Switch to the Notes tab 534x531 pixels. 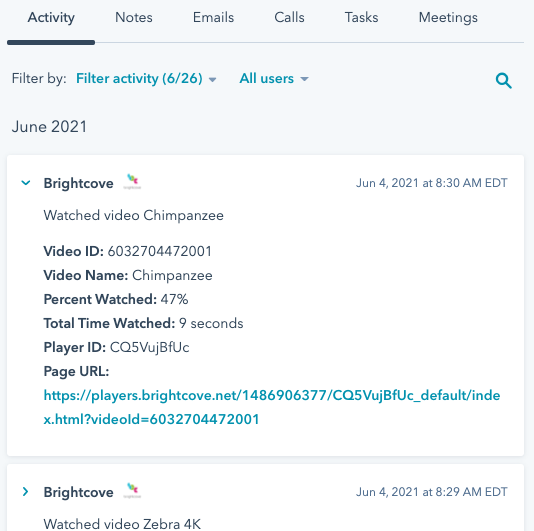(134, 17)
